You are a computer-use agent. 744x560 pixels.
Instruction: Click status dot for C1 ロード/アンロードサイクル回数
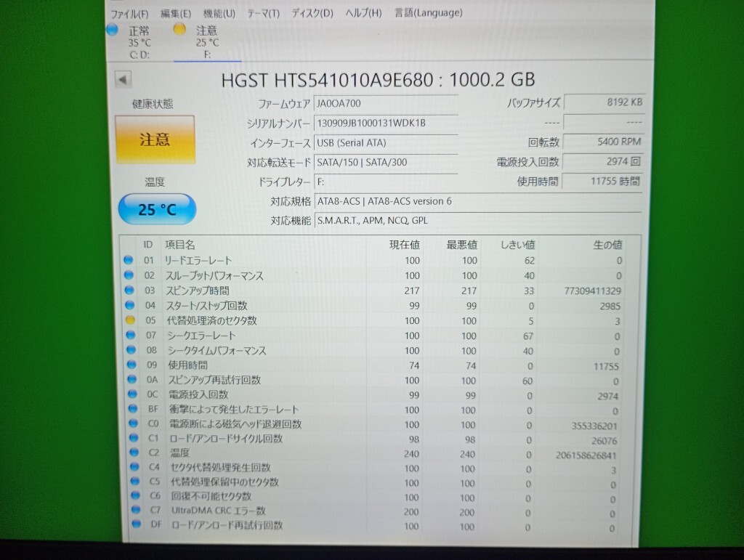tap(134, 438)
